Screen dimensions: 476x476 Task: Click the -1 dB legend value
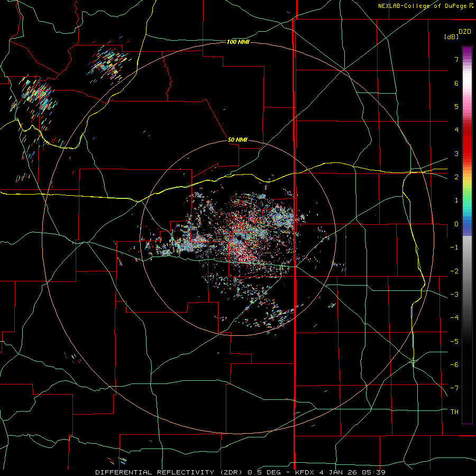coord(454,248)
